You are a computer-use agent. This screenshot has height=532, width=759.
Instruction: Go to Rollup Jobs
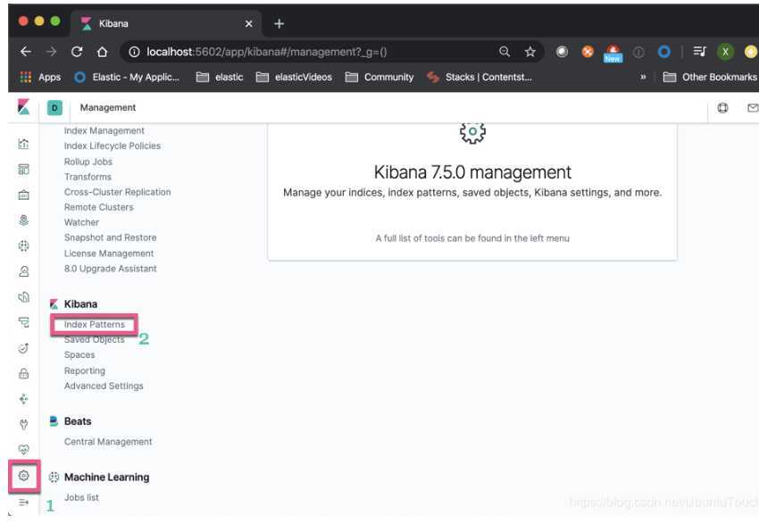coord(88,162)
